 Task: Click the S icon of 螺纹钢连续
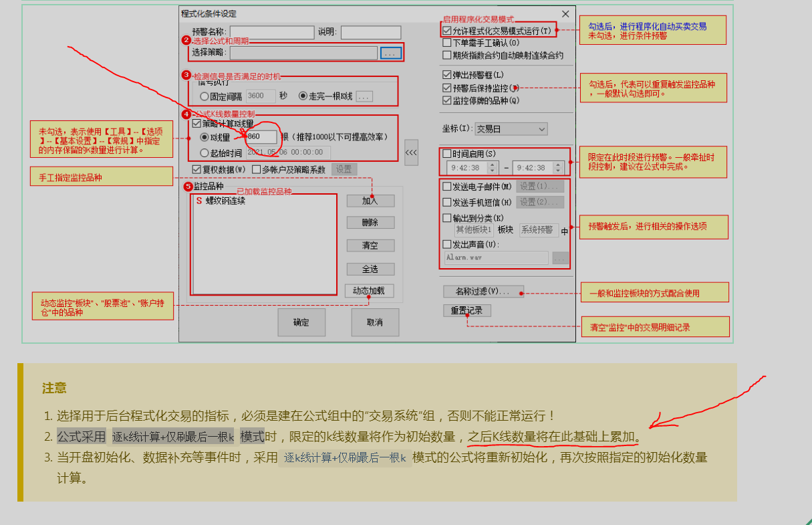tap(198, 201)
